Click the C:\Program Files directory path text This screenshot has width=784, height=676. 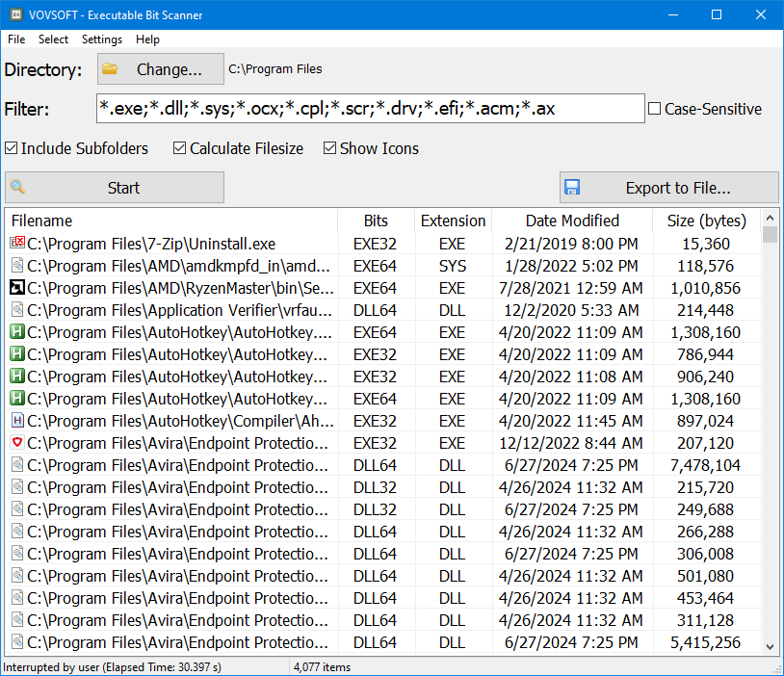(x=275, y=69)
